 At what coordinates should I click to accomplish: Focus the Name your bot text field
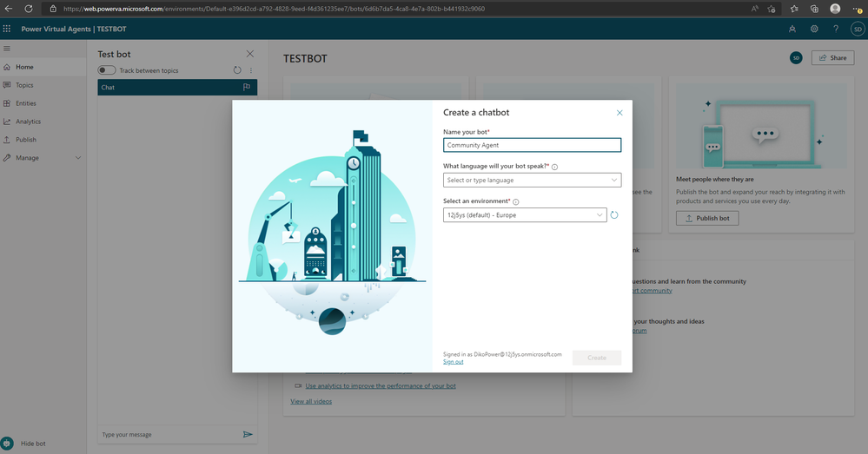click(532, 145)
